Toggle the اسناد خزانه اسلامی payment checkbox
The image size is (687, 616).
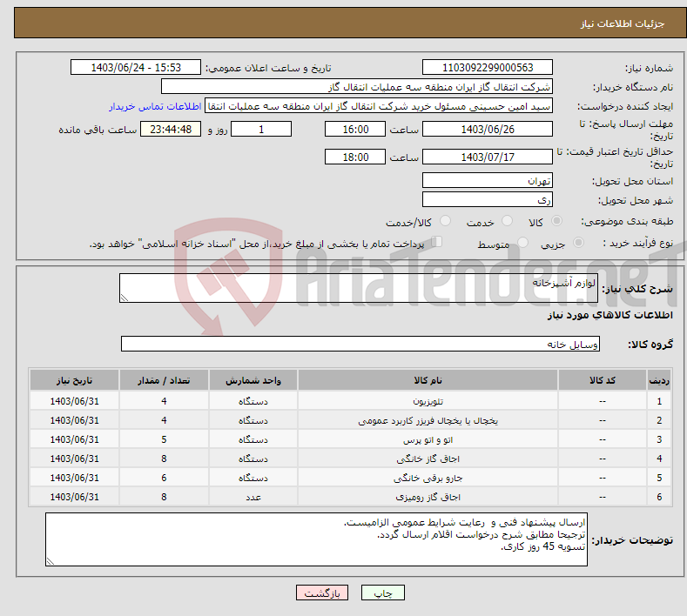437,242
